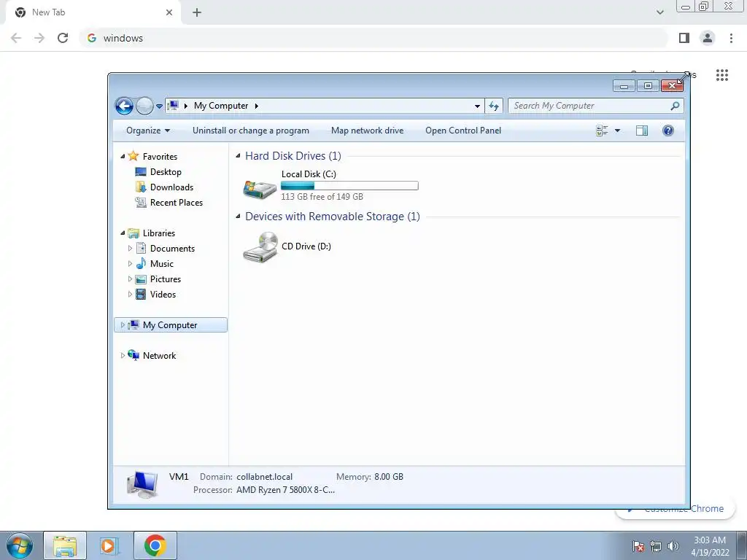The height and width of the screenshot is (560, 747).
Task: Open Explorer help icon
Action: 668,131
